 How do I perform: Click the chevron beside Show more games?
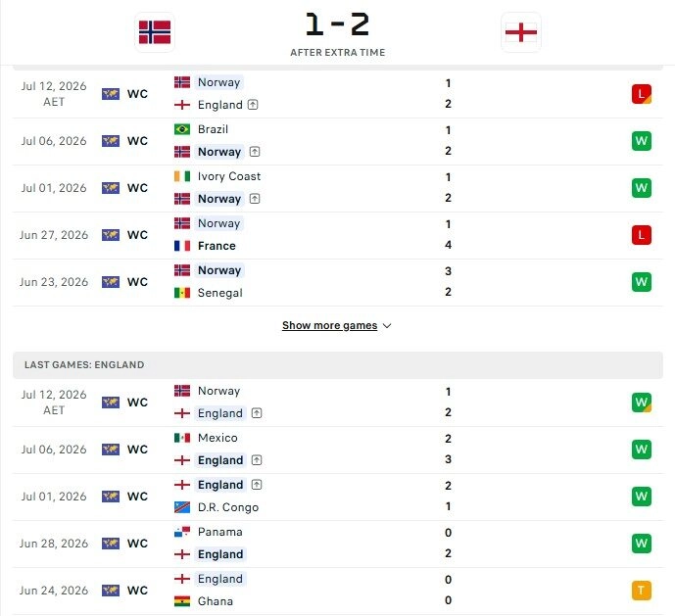coord(387,326)
